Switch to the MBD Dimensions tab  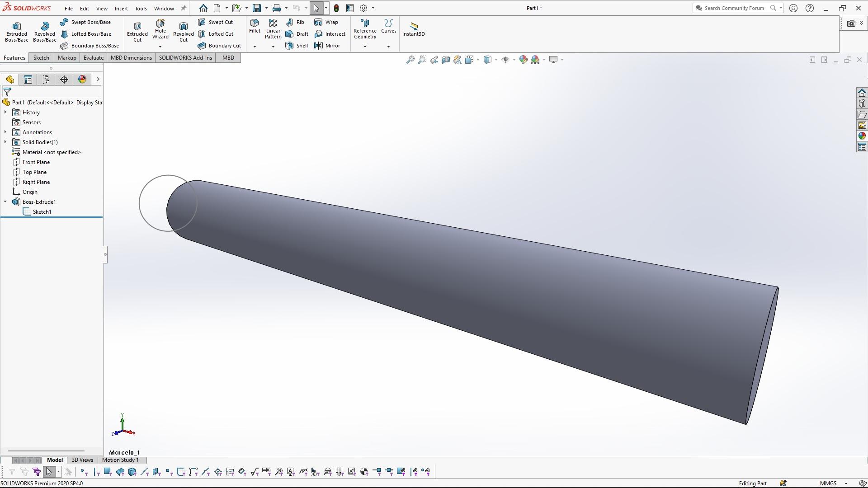pyautogui.click(x=131, y=58)
